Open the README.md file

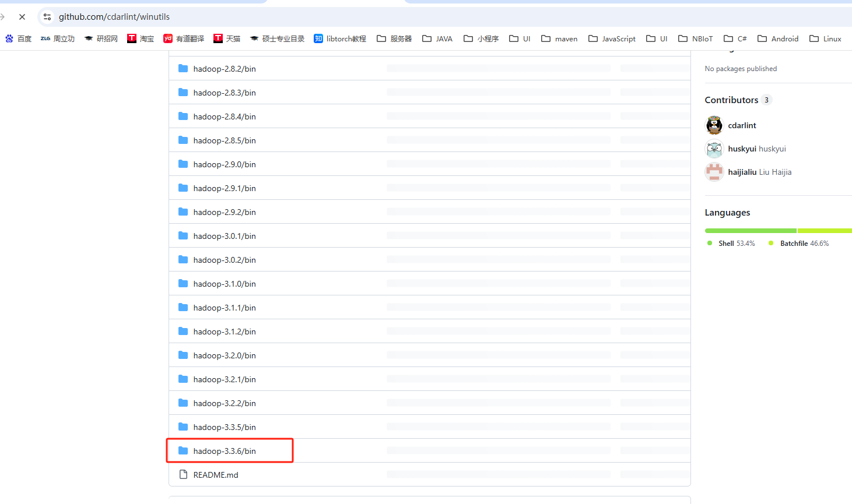point(216,475)
